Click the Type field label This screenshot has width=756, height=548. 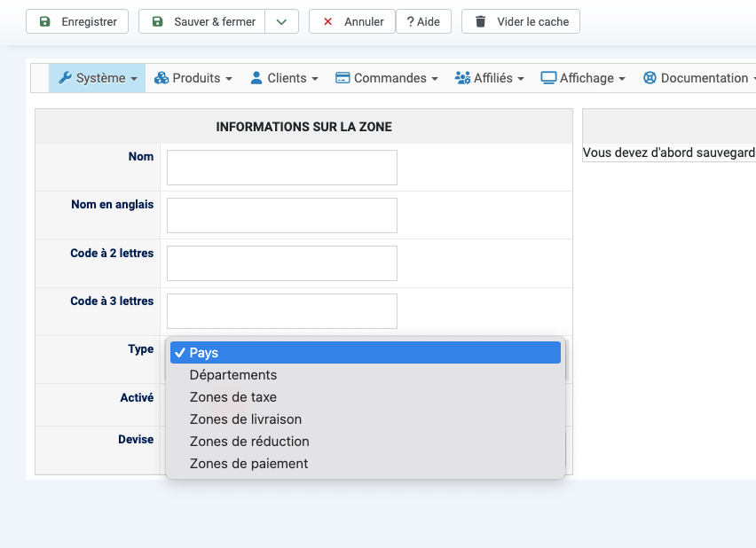(141, 349)
